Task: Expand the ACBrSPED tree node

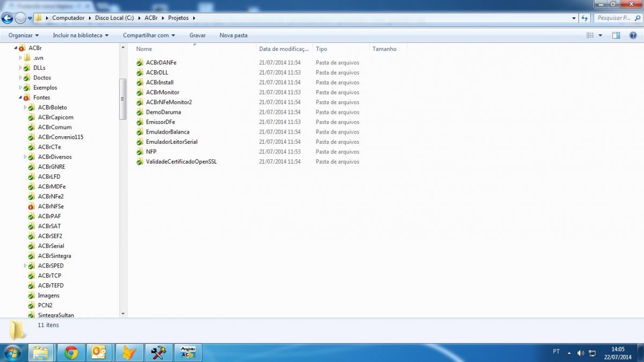Action: pyautogui.click(x=25, y=266)
